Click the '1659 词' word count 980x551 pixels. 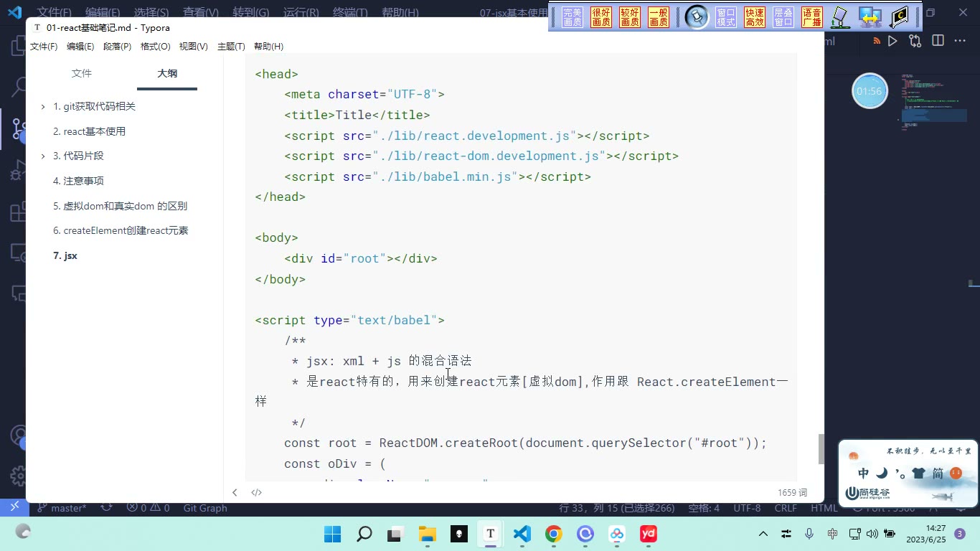(793, 493)
